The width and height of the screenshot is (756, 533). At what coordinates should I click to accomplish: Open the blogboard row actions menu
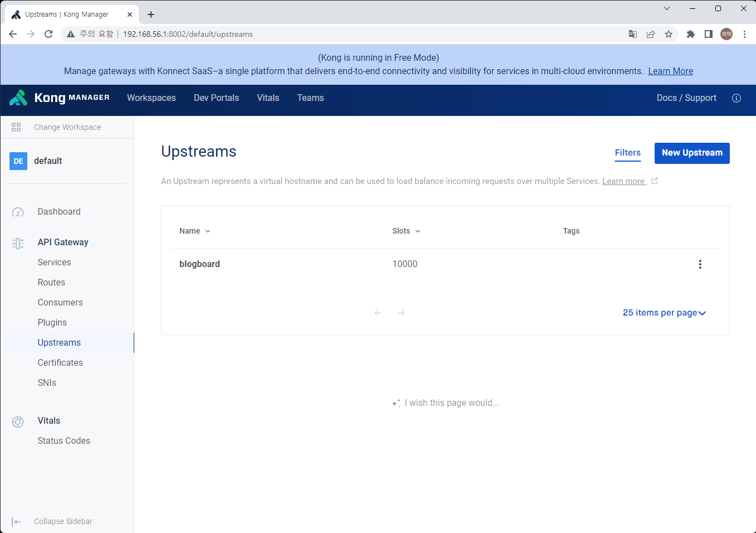click(700, 264)
